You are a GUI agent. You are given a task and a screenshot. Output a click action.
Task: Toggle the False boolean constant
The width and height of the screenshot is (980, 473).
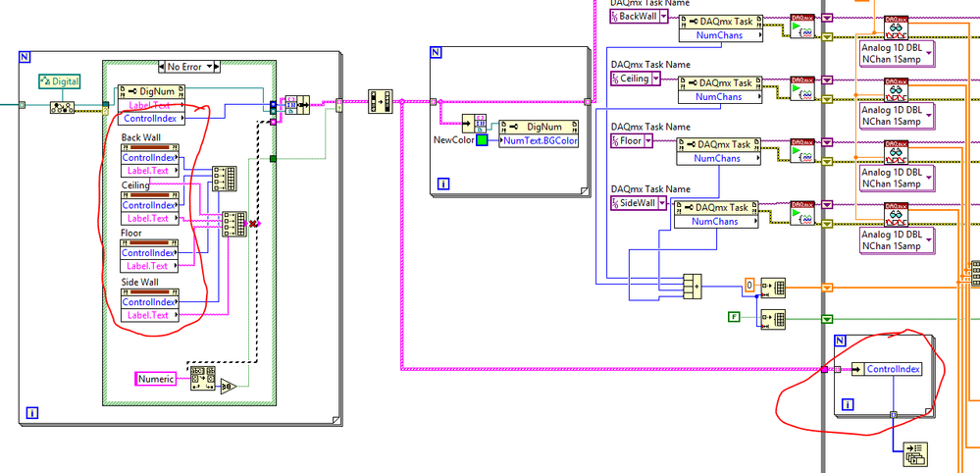coord(732,316)
